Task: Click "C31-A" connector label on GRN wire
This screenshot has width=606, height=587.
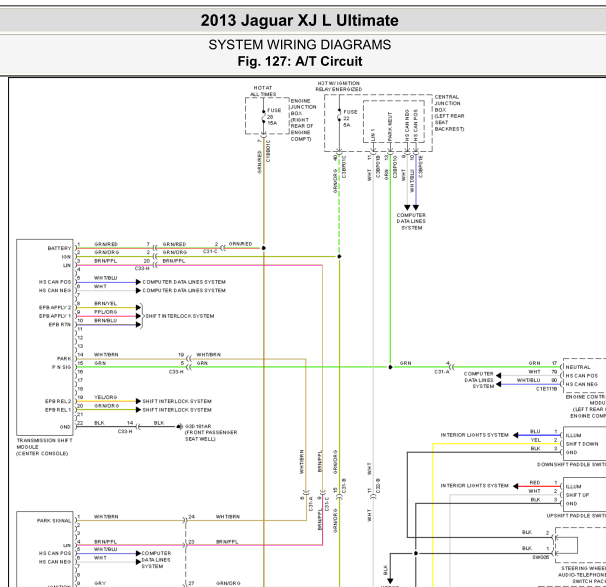Action: point(442,372)
